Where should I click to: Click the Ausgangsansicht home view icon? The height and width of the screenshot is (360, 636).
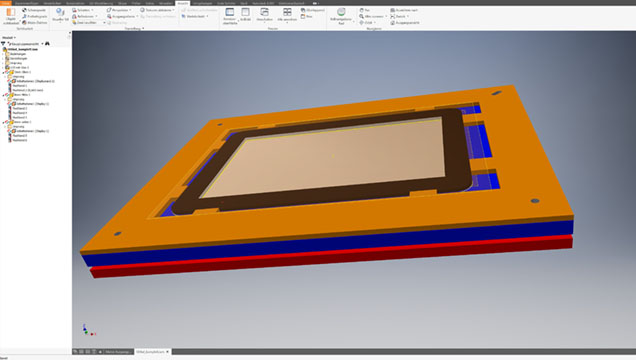pos(392,23)
